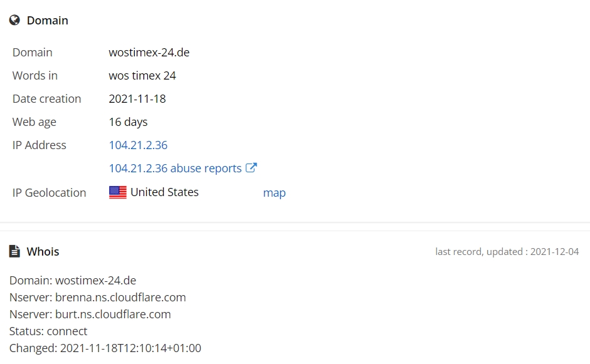Click the 'Status: connect' whois line
590x364 pixels.
click(x=48, y=331)
